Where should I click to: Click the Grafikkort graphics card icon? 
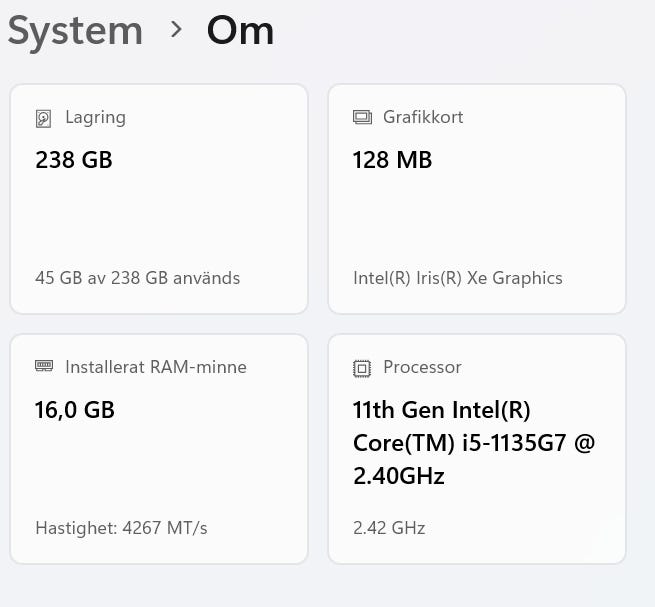point(362,118)
